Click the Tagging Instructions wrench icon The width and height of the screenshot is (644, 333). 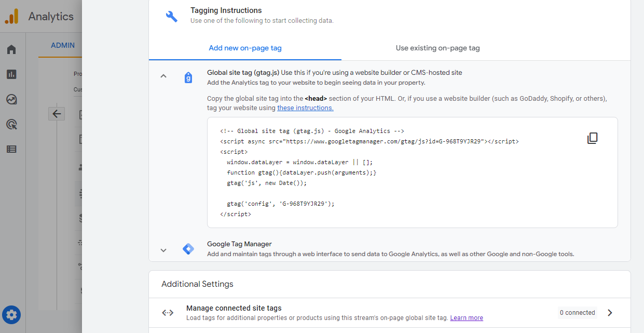[171, 16]
